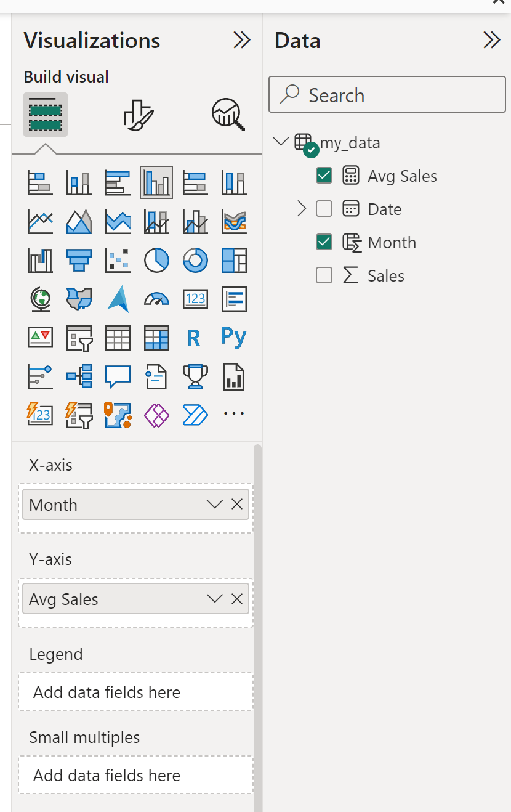The height and width of the screenshot is (812, 511).
Task: Uncheck the Avg Sales field
Action: [x=324, y=176]
